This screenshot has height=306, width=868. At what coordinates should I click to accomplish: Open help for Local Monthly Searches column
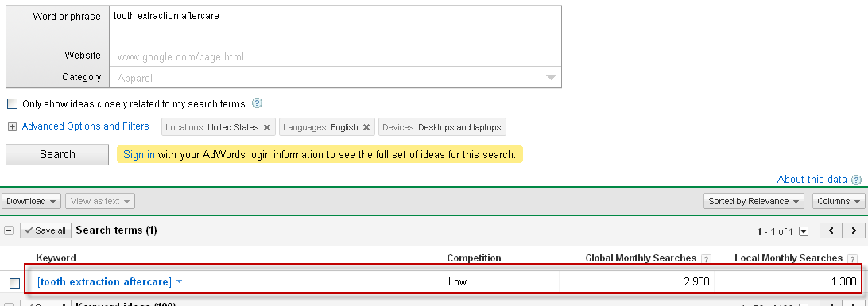click(852, 259)
